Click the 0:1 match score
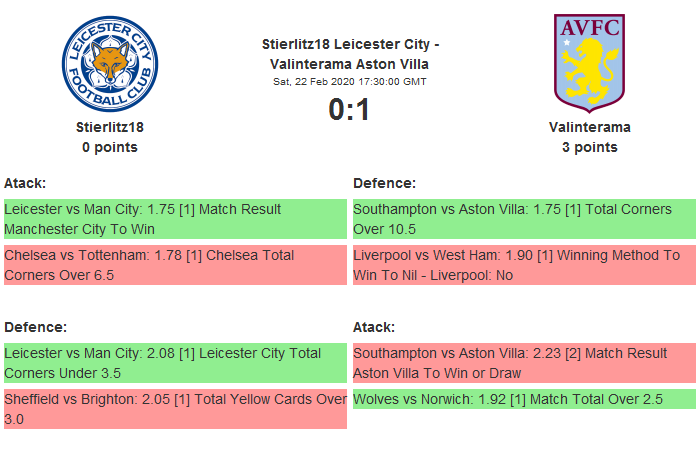The height and width of the screenshot is (460, 700). coord(350,109)
